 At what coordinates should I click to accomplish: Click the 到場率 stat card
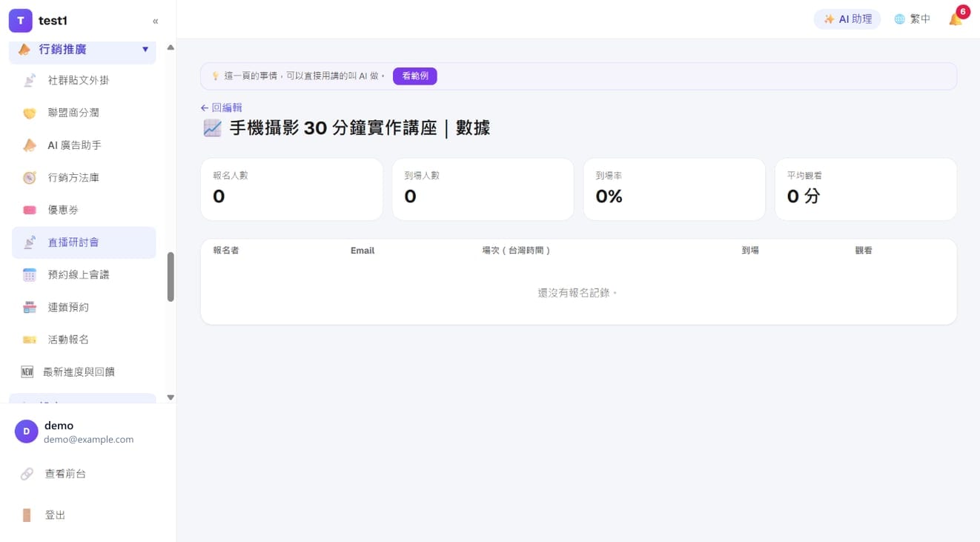click(674, 189)
